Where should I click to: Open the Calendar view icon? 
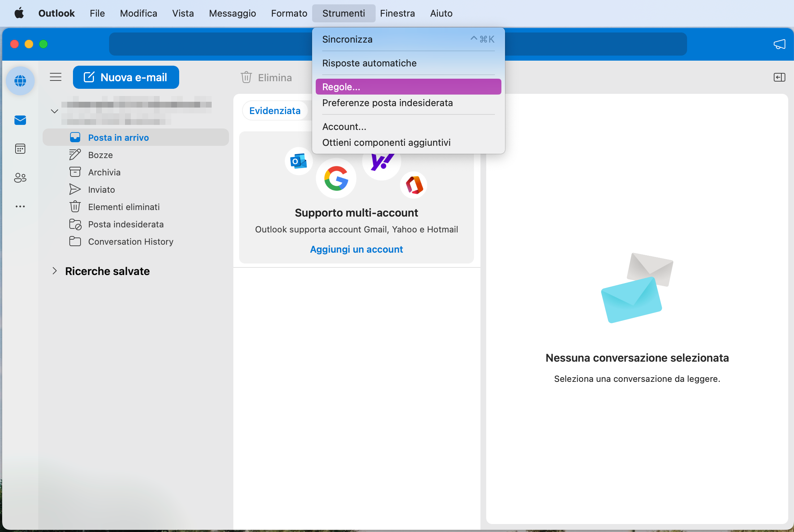[x=20, y=149]
